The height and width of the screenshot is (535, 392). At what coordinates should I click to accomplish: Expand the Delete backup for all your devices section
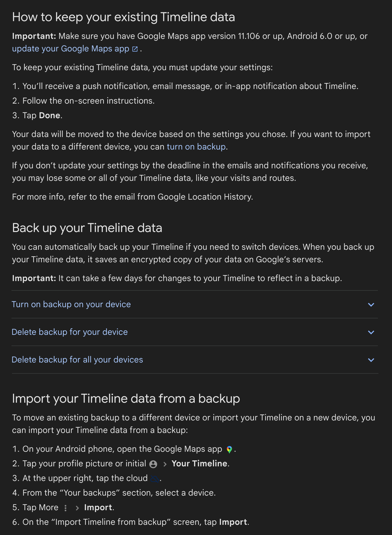371,360
